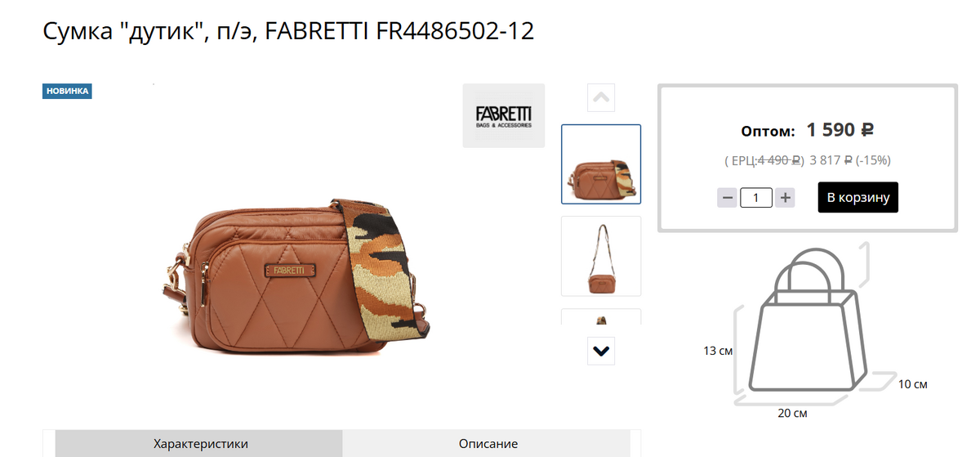Open the Характеристики tab
The height and width of the screenshot is (457, 980).
(201, 444)
